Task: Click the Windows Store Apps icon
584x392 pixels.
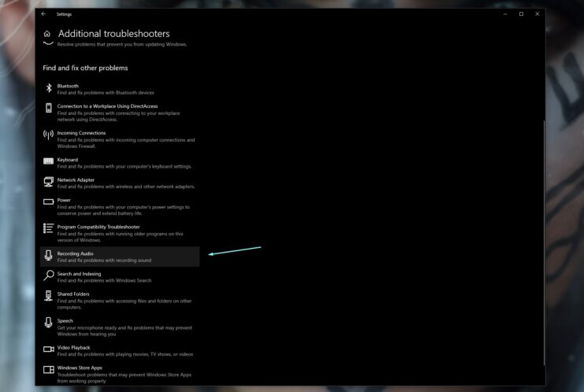Action: click(48, 370)
